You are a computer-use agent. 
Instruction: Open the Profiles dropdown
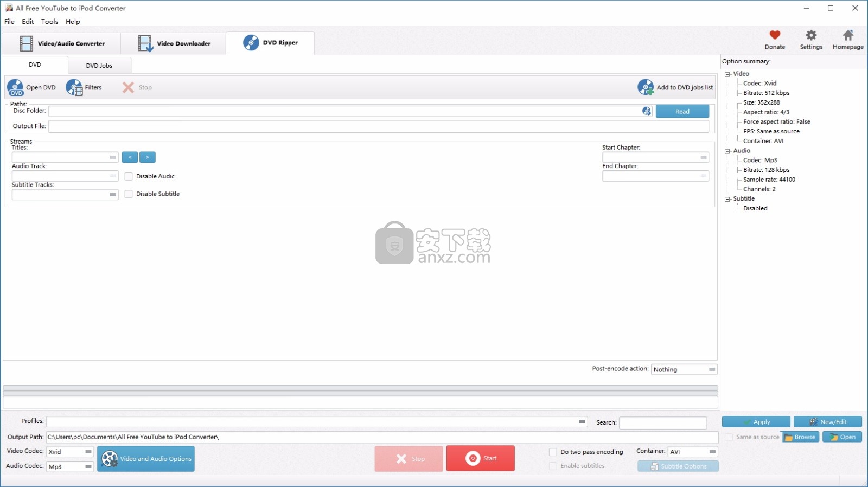click(x=317, y=422)
